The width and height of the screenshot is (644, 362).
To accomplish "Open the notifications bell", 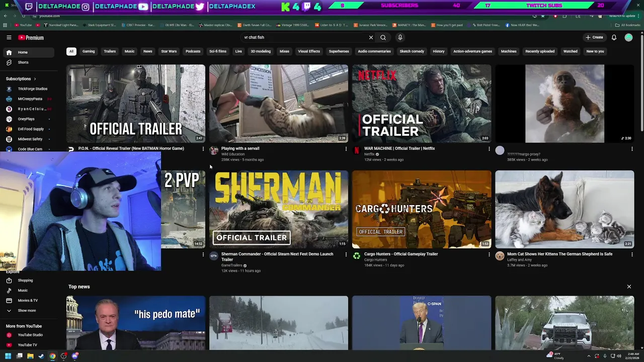I will tap(614, 38).
